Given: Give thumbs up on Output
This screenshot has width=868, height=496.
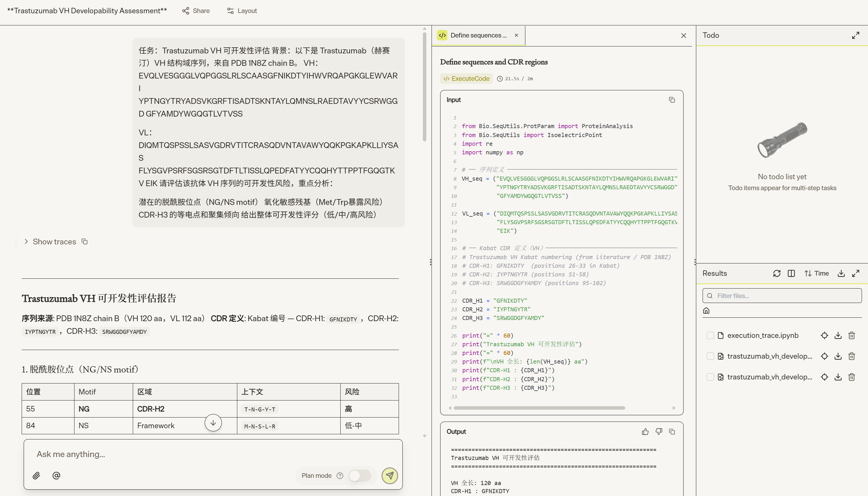Looking at the screenshot, I should click(645, 432).
